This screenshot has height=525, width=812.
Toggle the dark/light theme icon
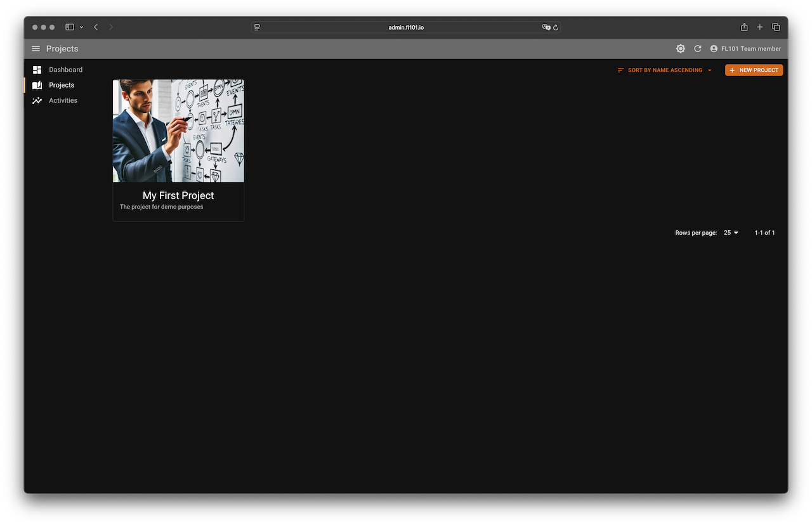tap(681, 49)
